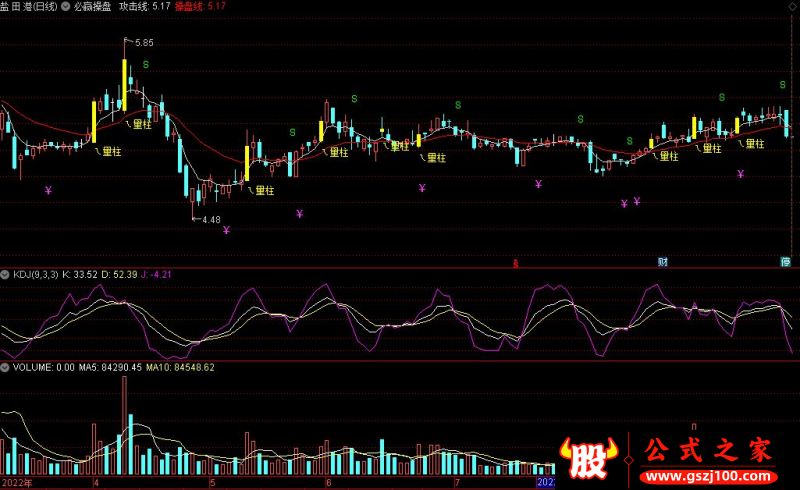The height and width of the screenshot is (490, 800).
Task: Expand the VOLUME indicator dropdown arrow
Action: tap(5, 368)
